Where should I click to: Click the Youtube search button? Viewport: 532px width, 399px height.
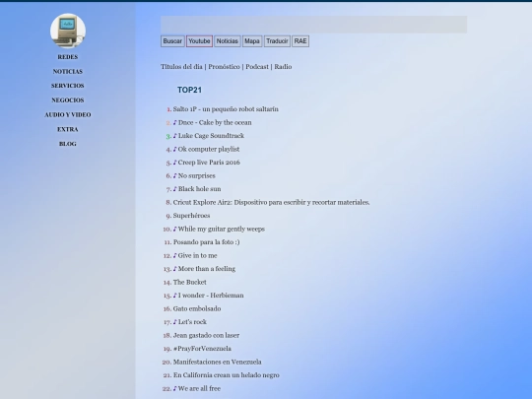(199, 41)
